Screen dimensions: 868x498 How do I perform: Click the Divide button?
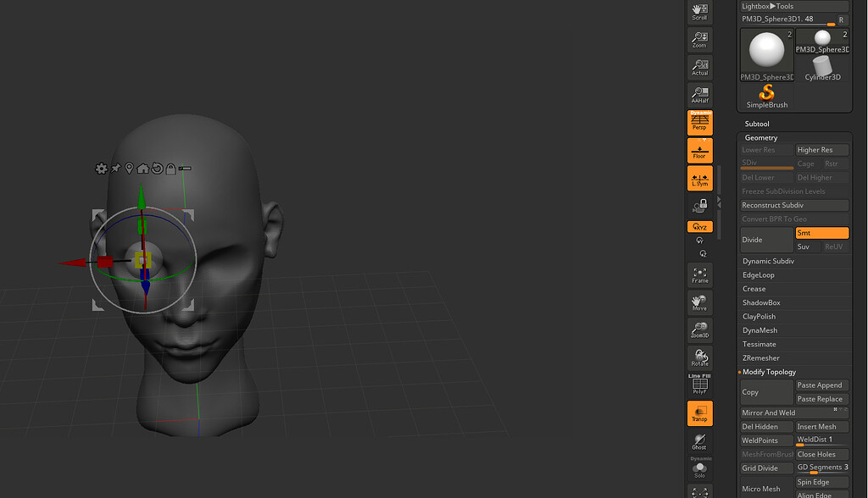765,240
